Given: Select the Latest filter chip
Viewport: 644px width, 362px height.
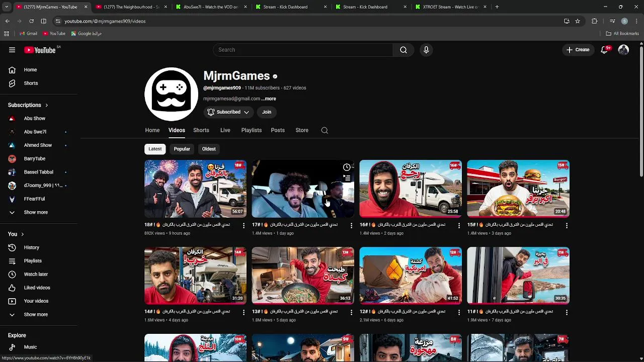Looking at the screenshot, I should (155, 149).
